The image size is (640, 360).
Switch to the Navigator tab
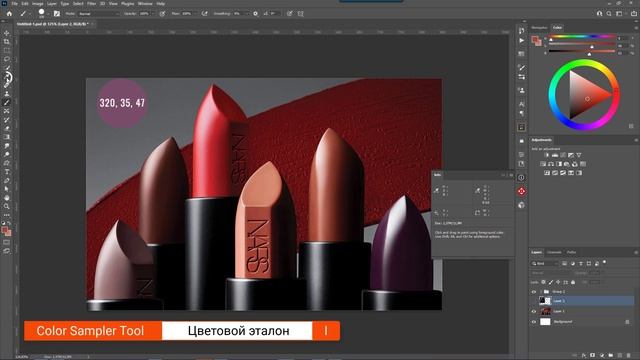pyautogui.click(x=539, y=28)
